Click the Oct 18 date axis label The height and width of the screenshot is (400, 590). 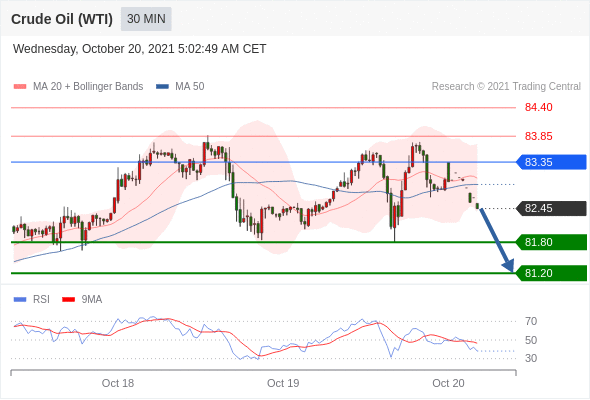118,383
